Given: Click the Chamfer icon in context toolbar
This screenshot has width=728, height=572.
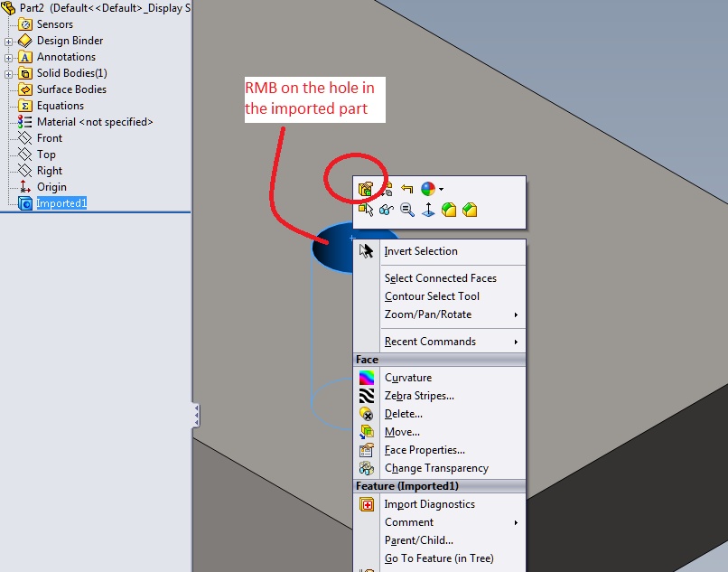Looking at the screenshot, I should tap(470, 210).
